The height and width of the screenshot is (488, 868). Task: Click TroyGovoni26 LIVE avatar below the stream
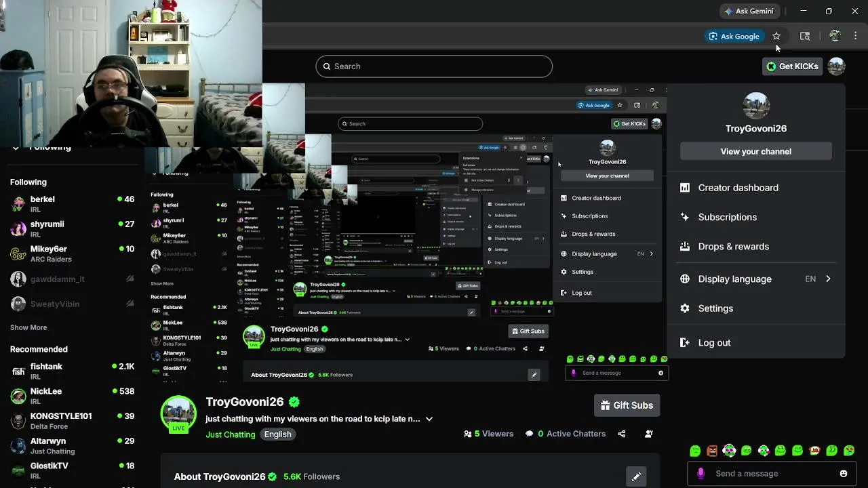coord(178,413)
